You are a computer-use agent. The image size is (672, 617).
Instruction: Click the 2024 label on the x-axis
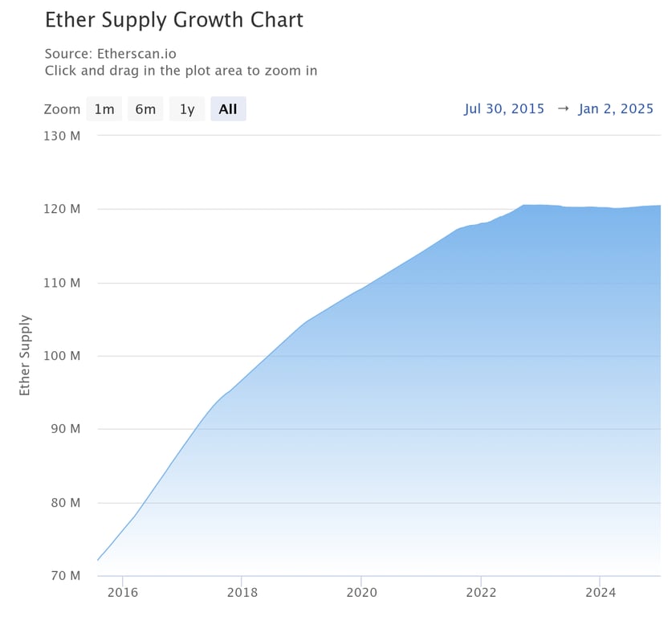pos(601,592)
